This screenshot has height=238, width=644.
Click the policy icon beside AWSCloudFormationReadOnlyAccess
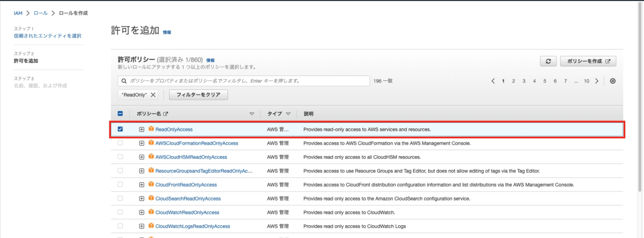pyautogui.click(x=151, y=143)
